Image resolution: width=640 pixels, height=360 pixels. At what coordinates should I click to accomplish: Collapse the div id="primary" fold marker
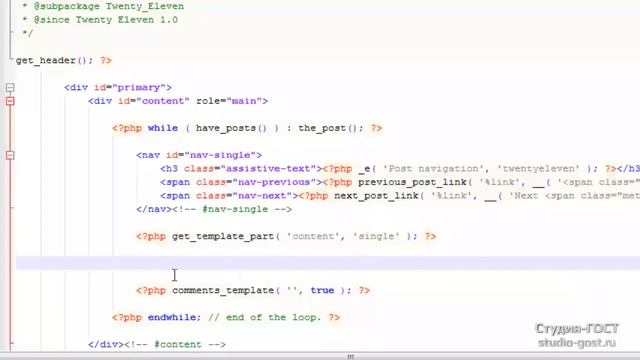10,87
